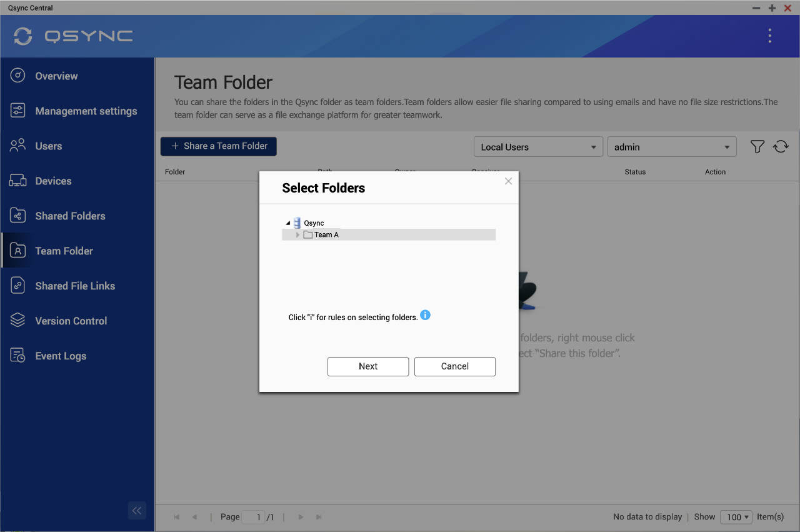Click the page number input field
The width and height of the screenshot is (800, 532).
pos(253,517)
